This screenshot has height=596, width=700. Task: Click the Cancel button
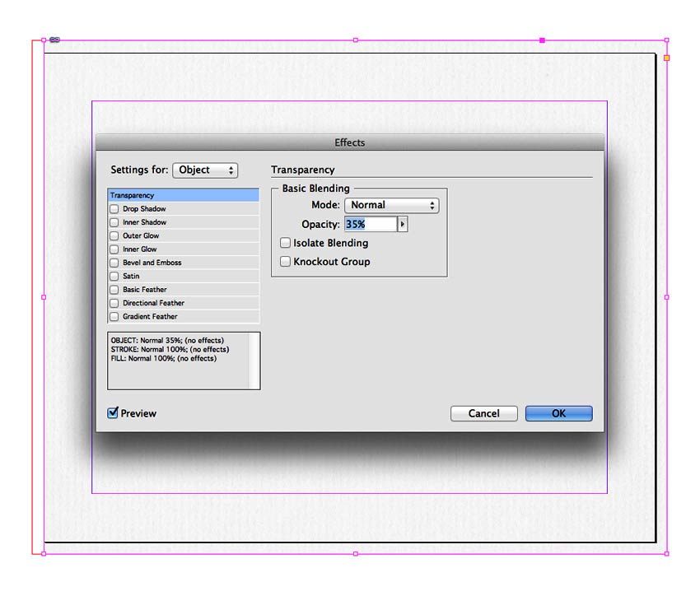484,413
